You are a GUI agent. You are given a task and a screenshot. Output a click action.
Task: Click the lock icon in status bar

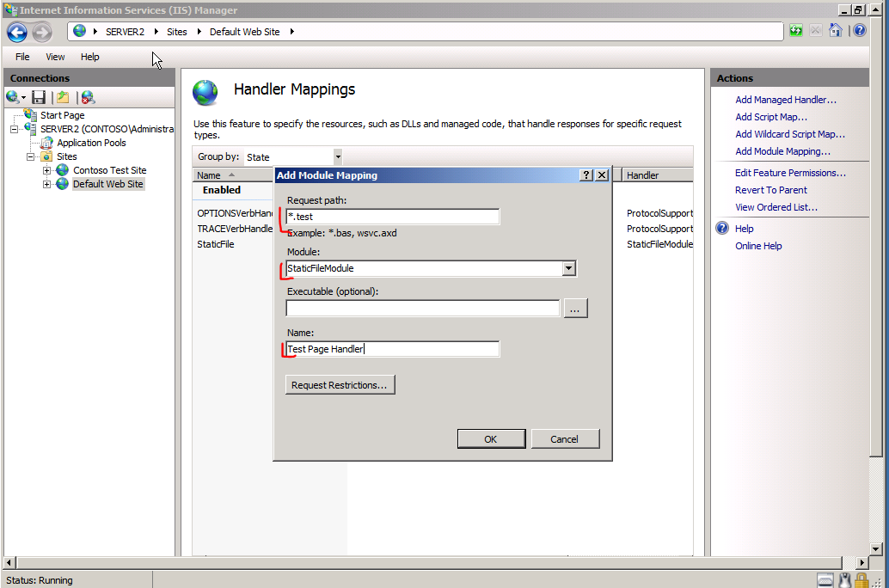(861, 580)
